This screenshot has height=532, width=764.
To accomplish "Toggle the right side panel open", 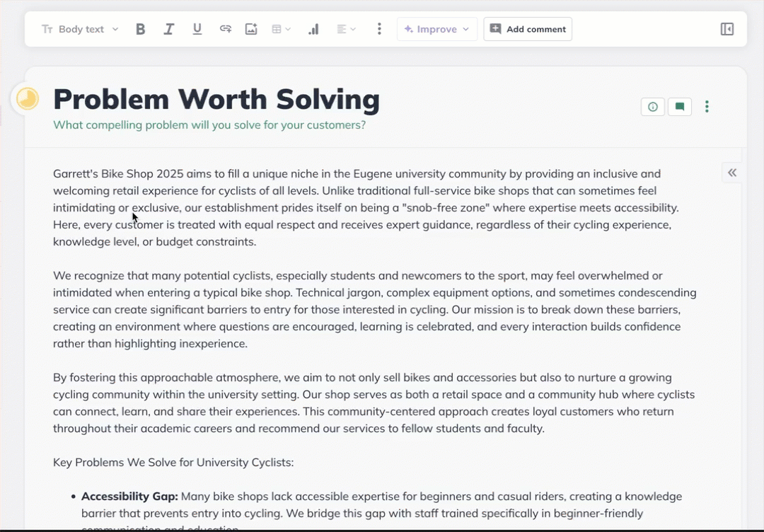I will tap(727, 29).
